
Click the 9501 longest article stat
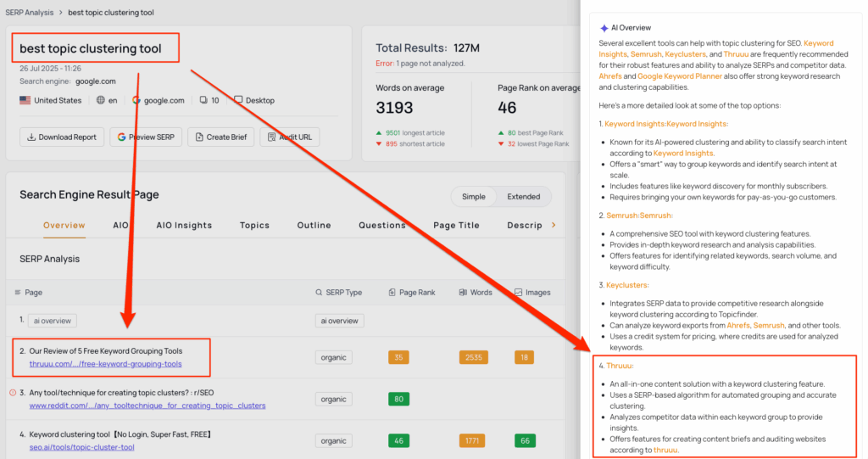coord(410,132)
